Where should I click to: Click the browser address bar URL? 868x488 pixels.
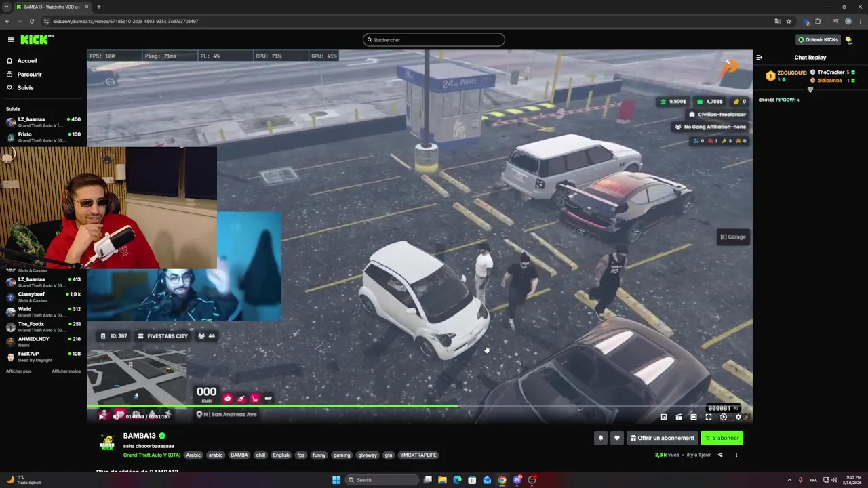tap(125, 21)
